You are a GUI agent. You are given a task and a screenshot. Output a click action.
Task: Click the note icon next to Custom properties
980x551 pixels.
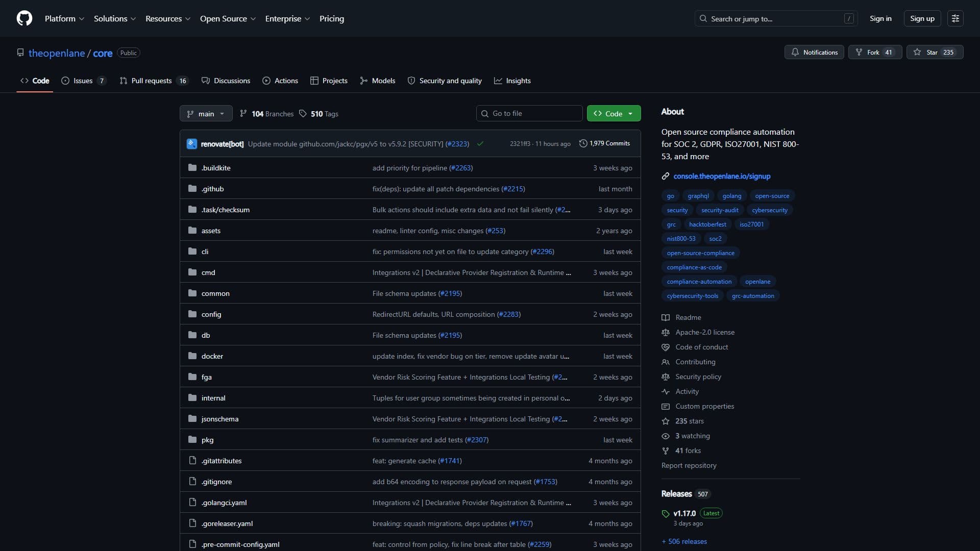click(x=666, y=406)
